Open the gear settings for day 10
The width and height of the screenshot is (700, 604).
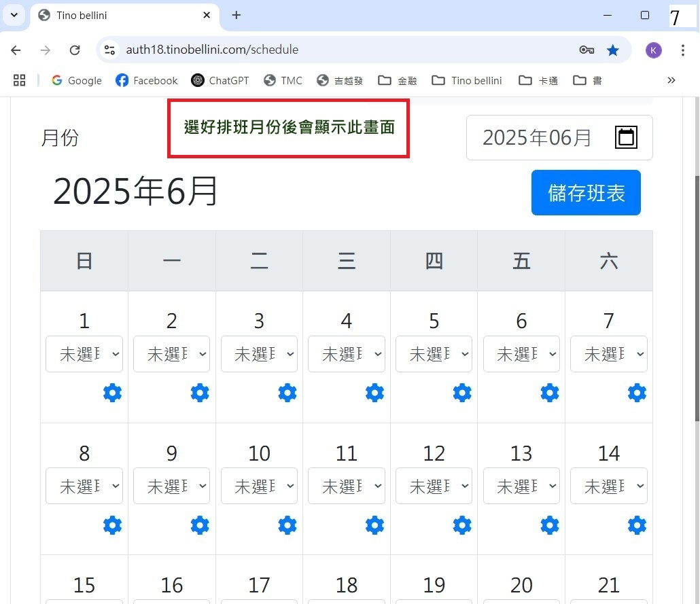pyautogui.click(x=287, y=525)
